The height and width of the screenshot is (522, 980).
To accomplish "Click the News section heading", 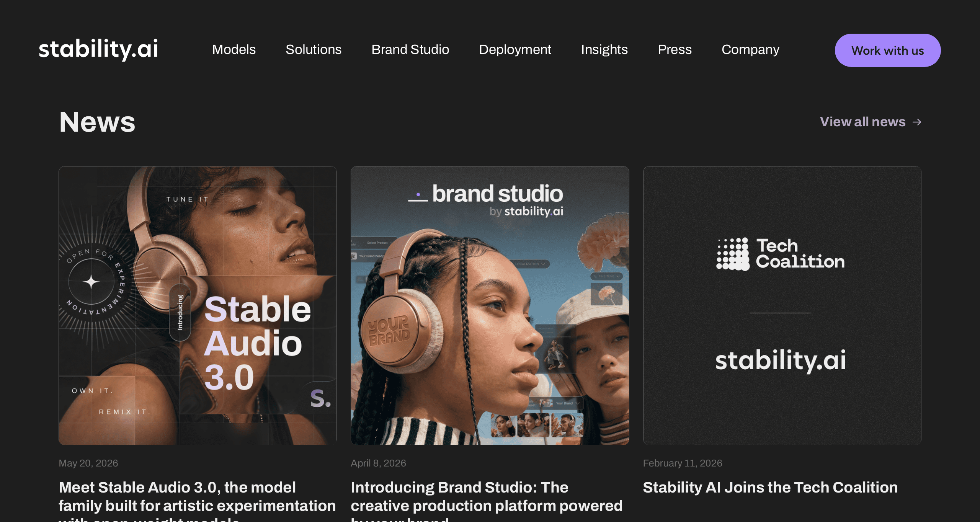I will [x=97, y=122].
